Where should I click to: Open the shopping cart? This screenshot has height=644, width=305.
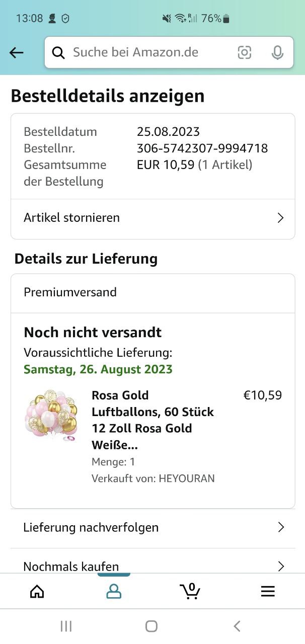(x=190, y=591)
